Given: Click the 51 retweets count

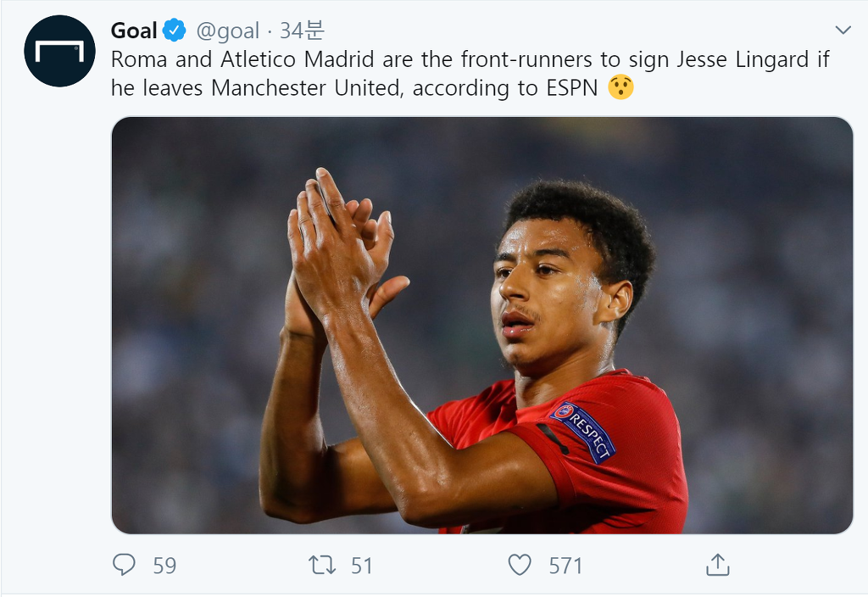Looking at the screenshot, I should click(x=362, y=566).
